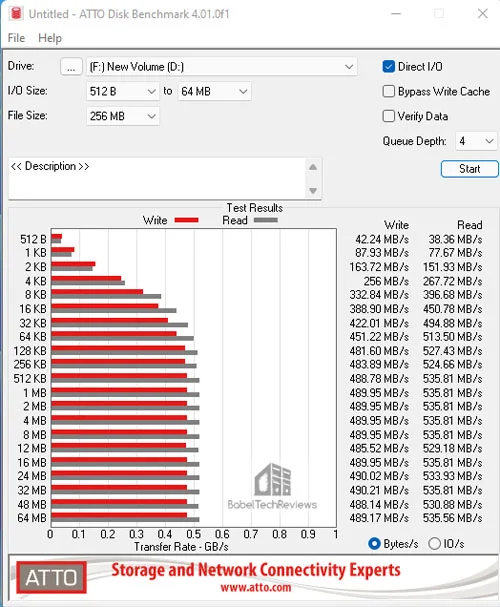Click the 512 B row label in chart

pyautogui.click(x=33, y=239)
